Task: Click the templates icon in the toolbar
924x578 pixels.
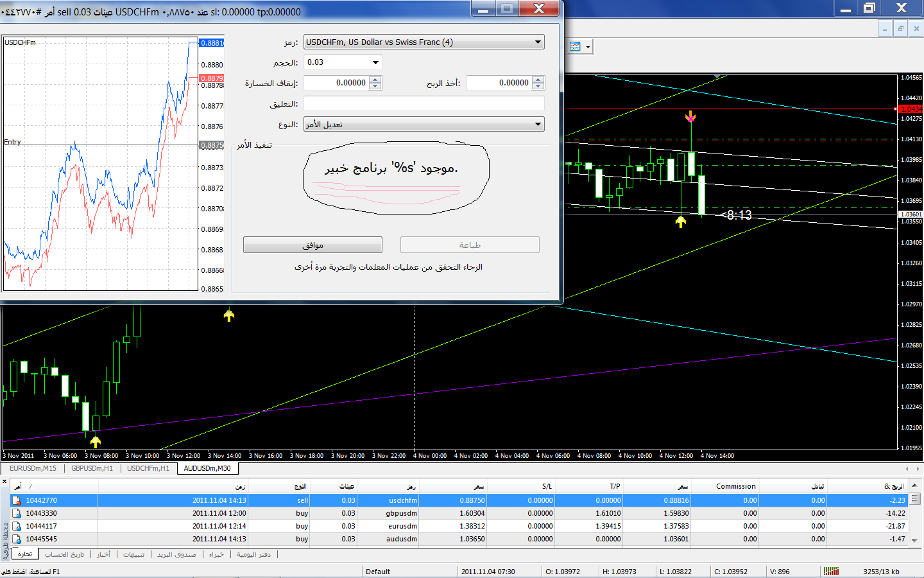Action: [x=575, y=46]
